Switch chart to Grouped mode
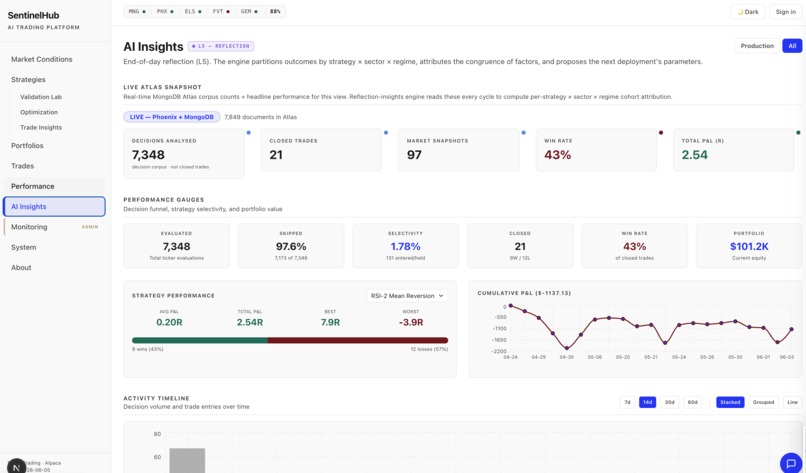Screen dimensions: 806x473 pos(763,402)
